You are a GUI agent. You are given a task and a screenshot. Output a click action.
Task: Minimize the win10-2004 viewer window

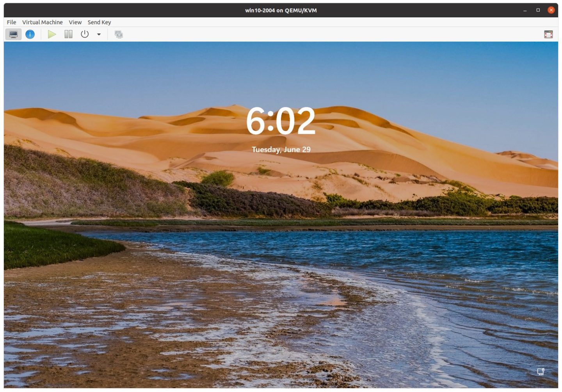tap(525, 10)
